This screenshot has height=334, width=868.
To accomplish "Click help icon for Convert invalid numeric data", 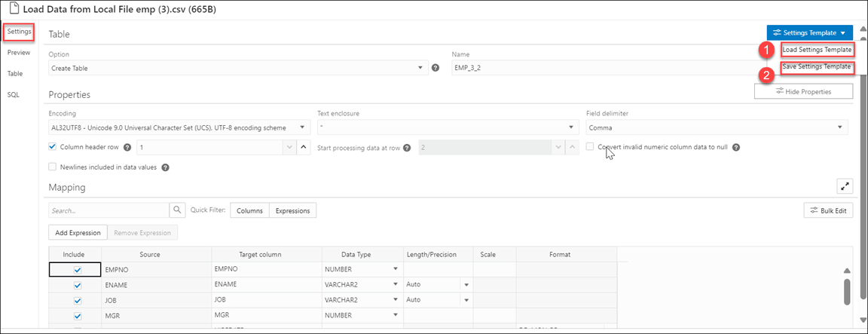I will point(736,147).
